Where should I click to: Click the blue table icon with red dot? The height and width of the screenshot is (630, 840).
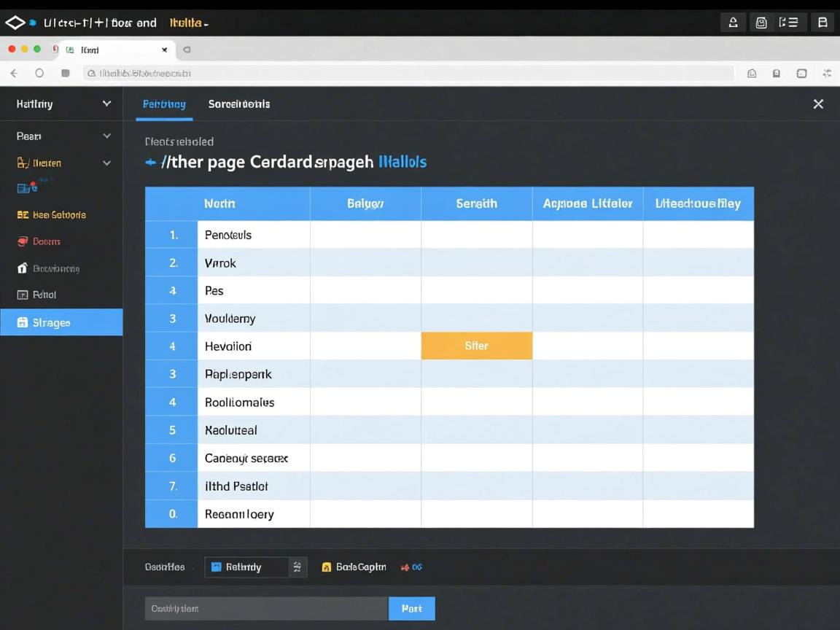pyautogui.click(x=26, y=188)
